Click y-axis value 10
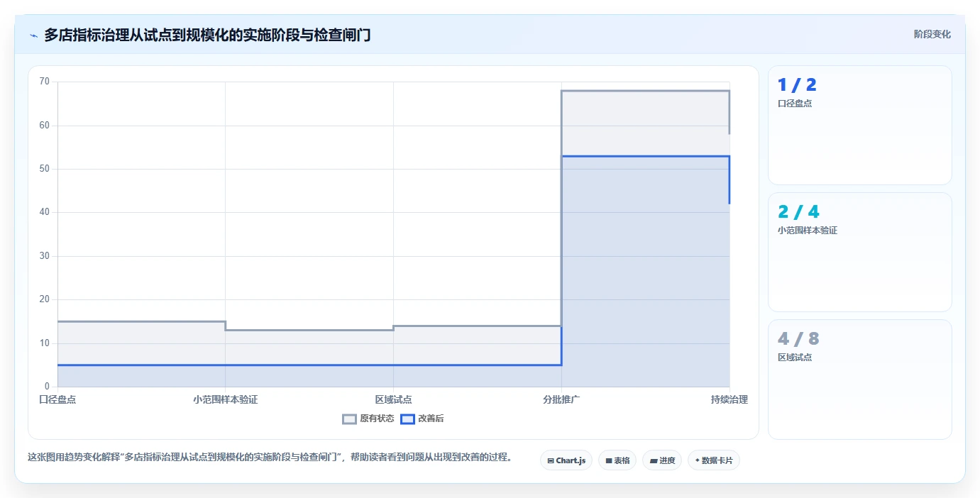The height and width of the screenshot is (498, 980). coord(45,343)
